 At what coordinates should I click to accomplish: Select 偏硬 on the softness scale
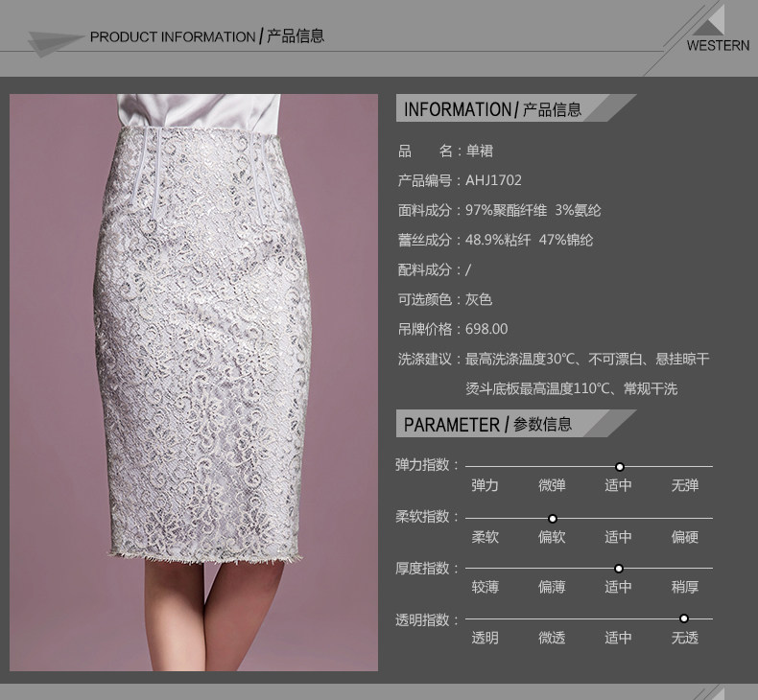click(x=684, y=537)
